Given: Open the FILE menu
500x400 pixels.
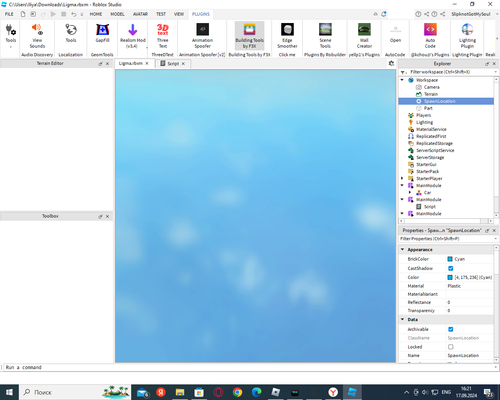Looking at the screenshot, I should click(9, 14).
